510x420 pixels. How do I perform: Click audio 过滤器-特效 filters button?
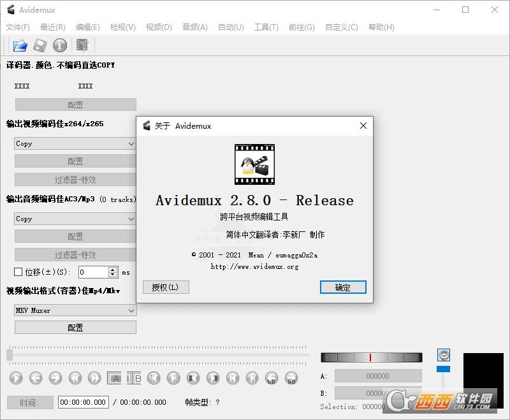(x=75, y=255)
